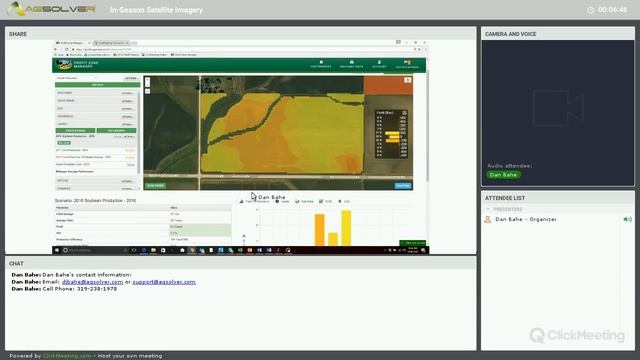Open the red PowerPoint icon in the shared taskbar
Image resolution: width=640 pixels, height=360 pixels.
tap(249, 250)
